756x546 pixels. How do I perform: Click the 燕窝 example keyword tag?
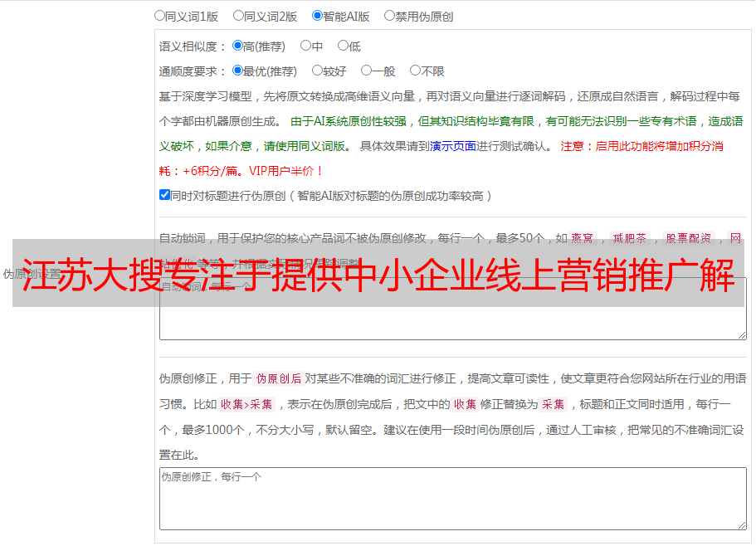pos(583,238)
